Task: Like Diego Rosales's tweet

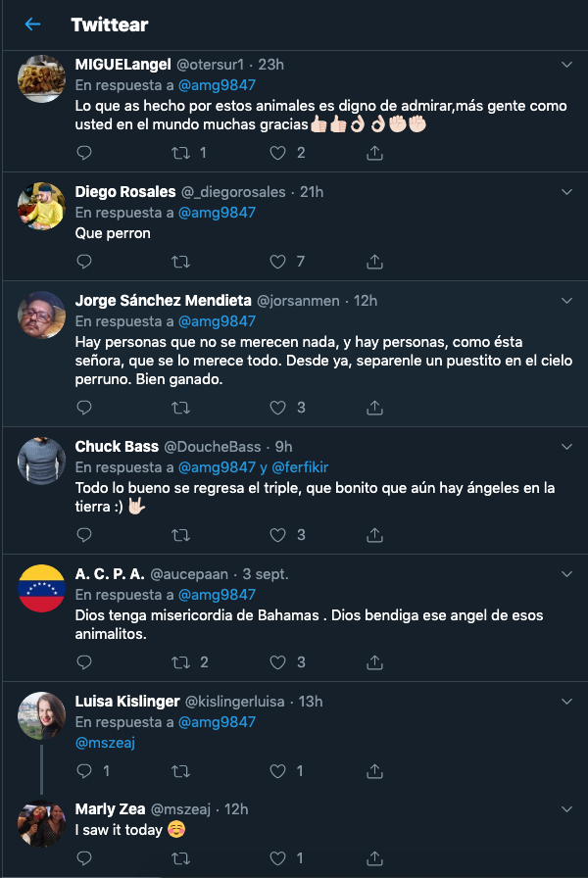Action: (x=277, y=262)
